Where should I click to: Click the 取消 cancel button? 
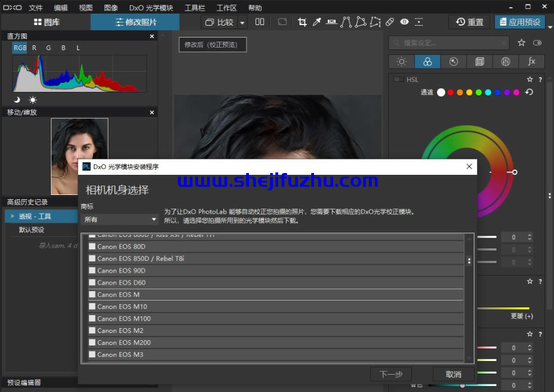coord(453,374)
